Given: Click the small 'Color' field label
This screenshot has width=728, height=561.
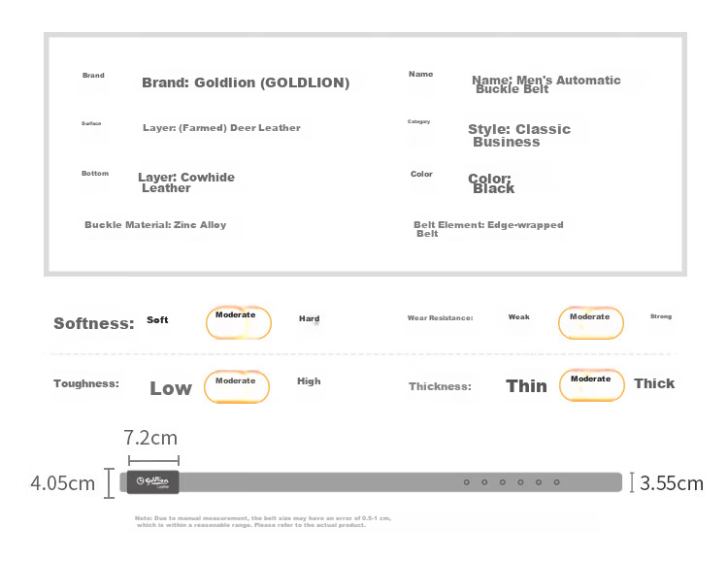Looking at the screenshot, I should [421, 174].
